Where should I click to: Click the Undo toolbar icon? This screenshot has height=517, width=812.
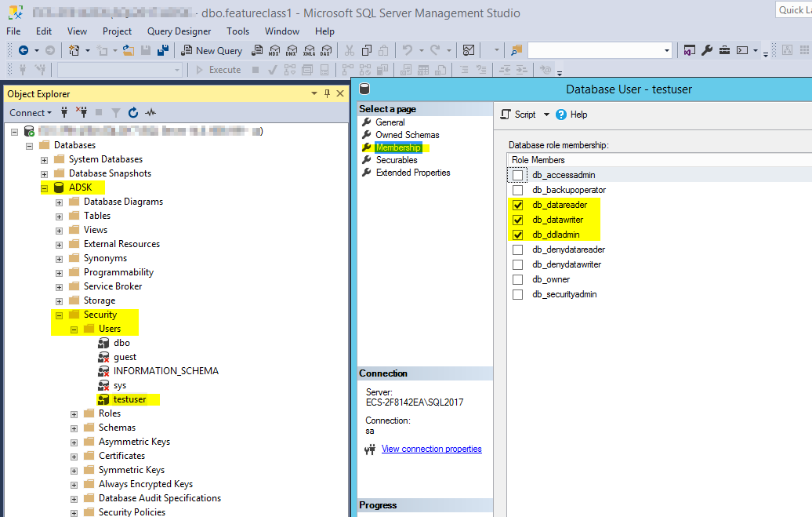[x=408, y=50]
